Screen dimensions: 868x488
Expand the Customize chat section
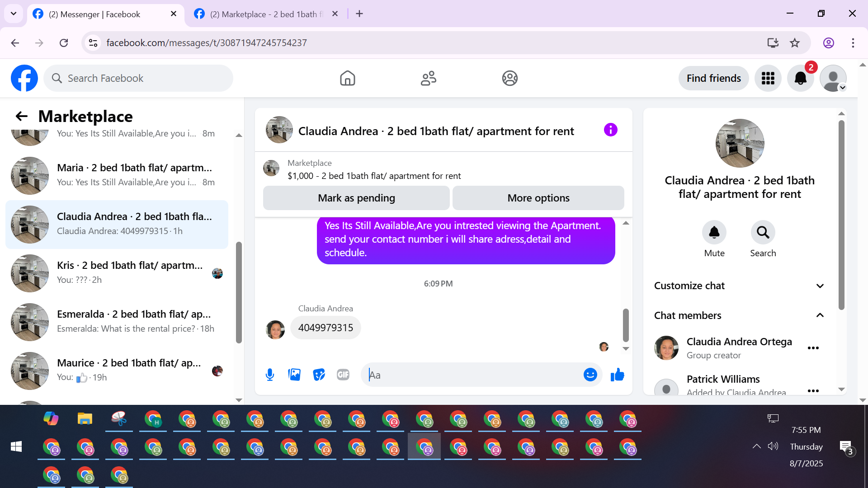(x=739, y=286)
